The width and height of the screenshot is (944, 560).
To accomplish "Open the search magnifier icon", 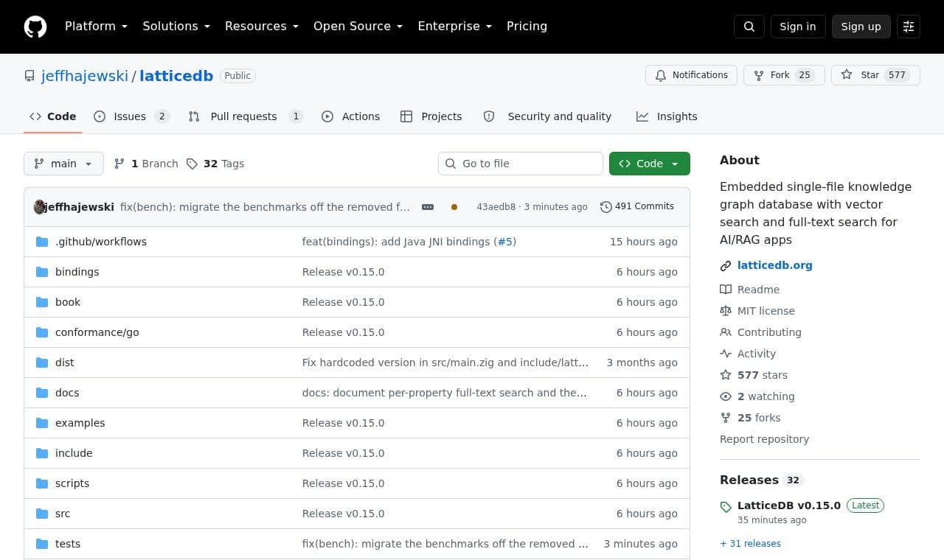I will tap(749, 27).
